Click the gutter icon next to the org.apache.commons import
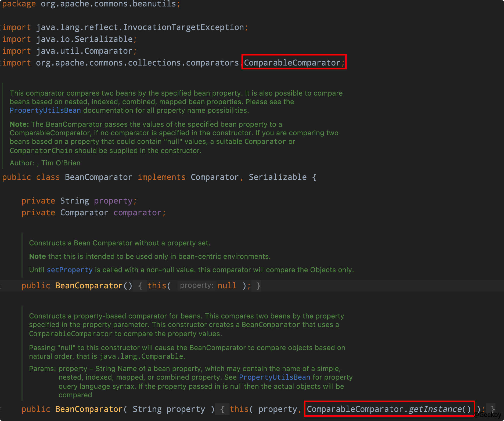This screenshot has width=504, height=421. coord(2,63)
